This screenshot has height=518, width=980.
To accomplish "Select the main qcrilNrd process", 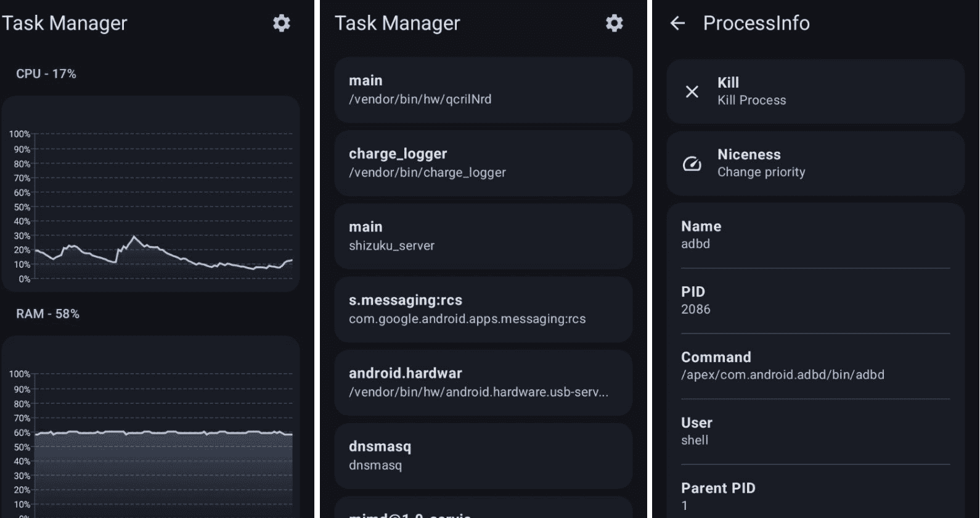I will point(483,90).
